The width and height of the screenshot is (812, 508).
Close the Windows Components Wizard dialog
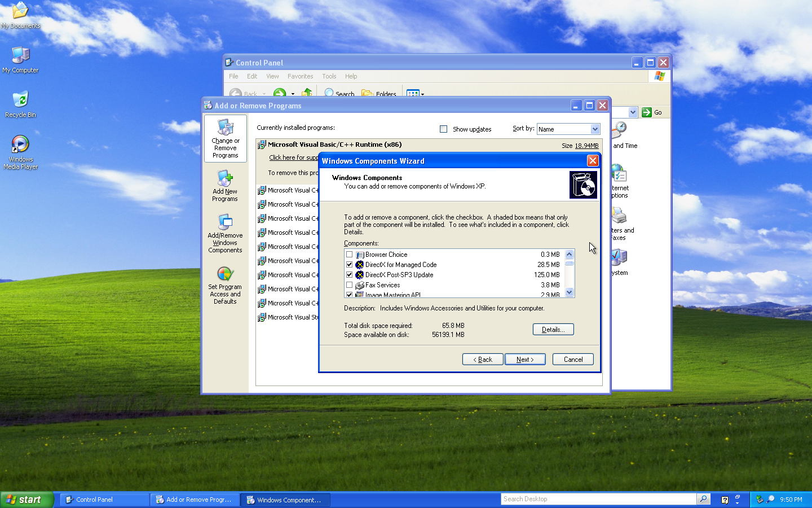593,161
